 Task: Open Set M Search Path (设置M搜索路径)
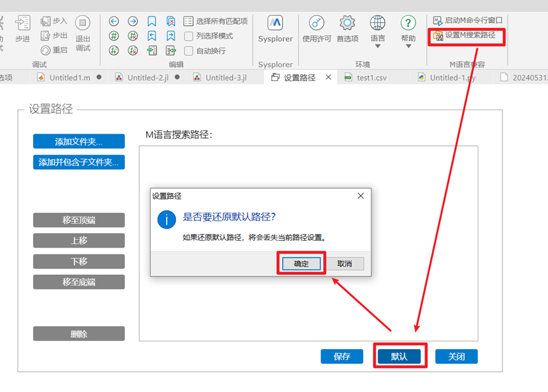coord(464,35)
